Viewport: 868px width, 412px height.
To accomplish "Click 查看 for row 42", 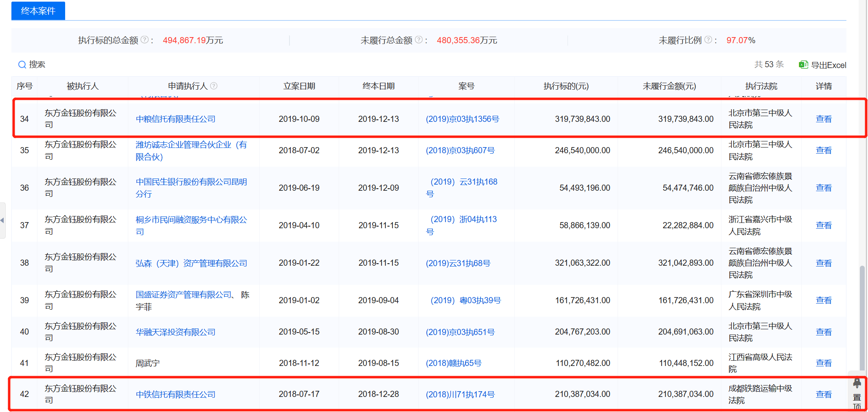I will click(x=824, y=394).
